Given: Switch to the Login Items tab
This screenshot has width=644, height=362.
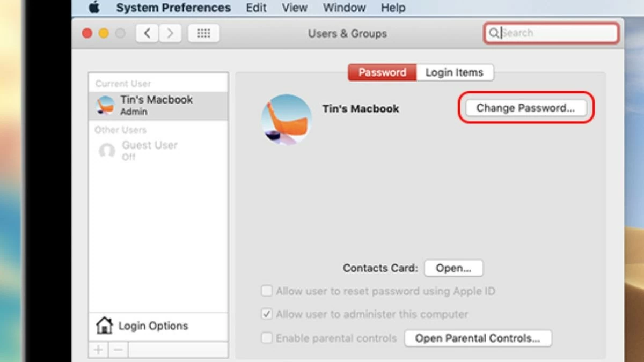Looking at the screenshot, I should click(x=454, y=72).
